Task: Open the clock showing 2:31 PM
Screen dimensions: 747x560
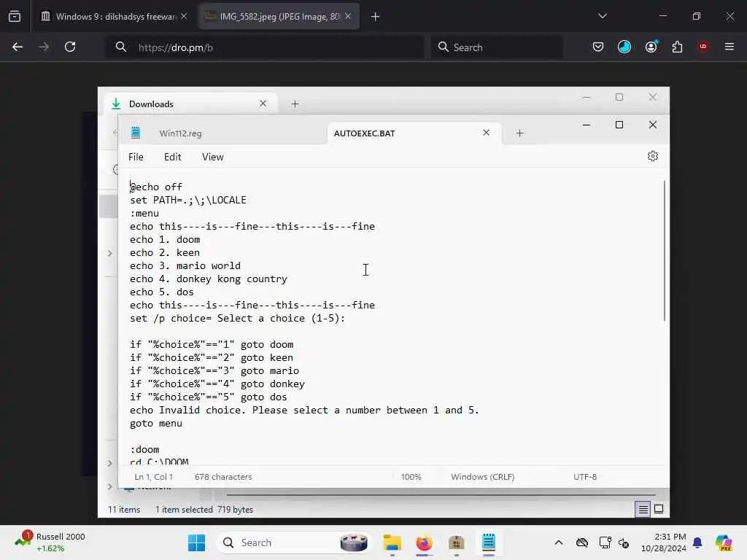Action: pyautogui.click(x=663, y=542)
